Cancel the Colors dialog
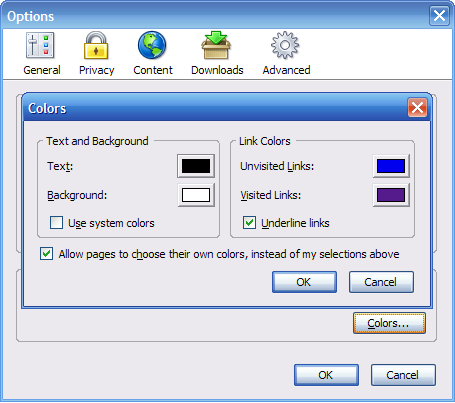The height and width of the screenshot is (403, 455). [x=381, y=282]
